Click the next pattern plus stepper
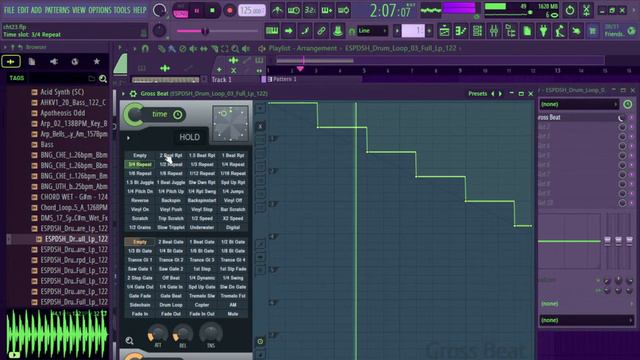Viewport: 640px width, 360px height. click(429, 31)
